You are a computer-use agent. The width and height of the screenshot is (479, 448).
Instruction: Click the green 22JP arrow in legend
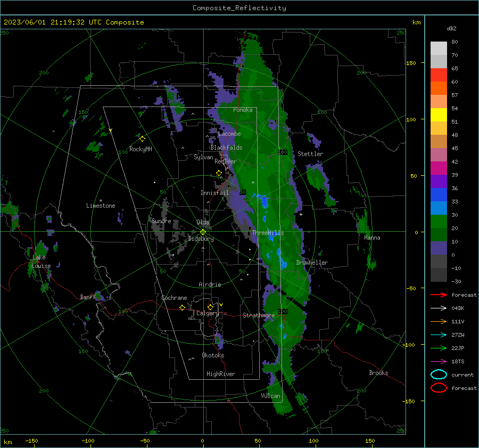439,348
